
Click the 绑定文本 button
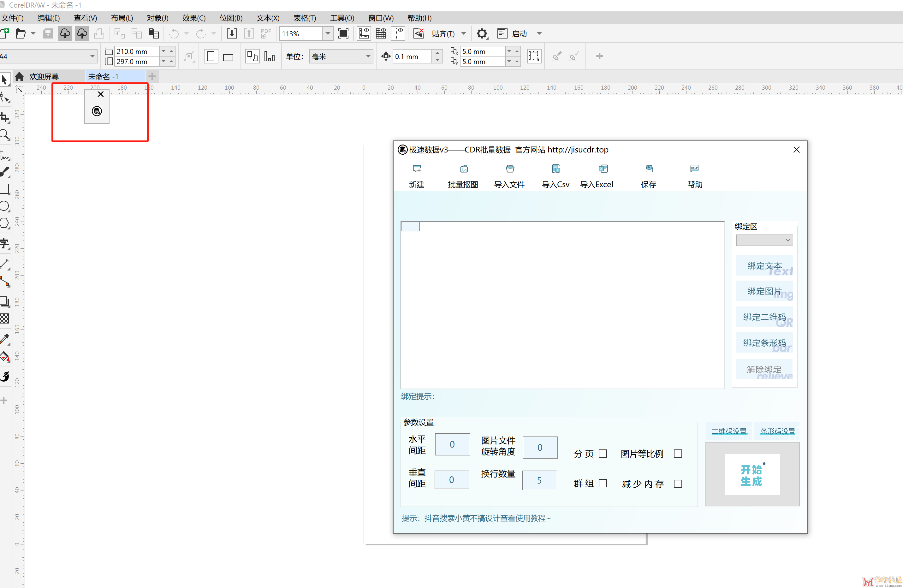(x=764, y=266)
